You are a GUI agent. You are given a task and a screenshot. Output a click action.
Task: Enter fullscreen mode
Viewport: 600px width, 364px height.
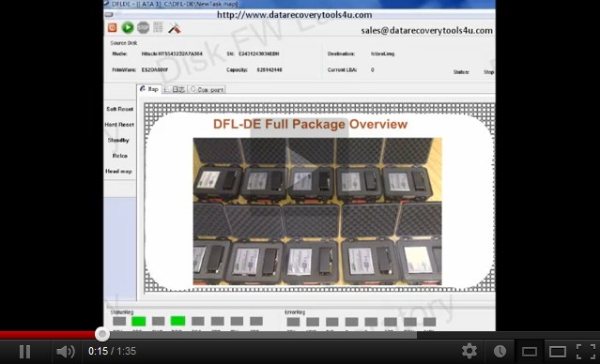(x=586, y=352)
